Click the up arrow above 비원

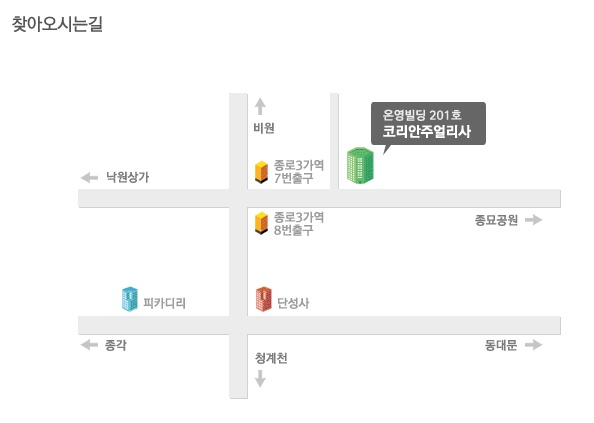[260, 106]
